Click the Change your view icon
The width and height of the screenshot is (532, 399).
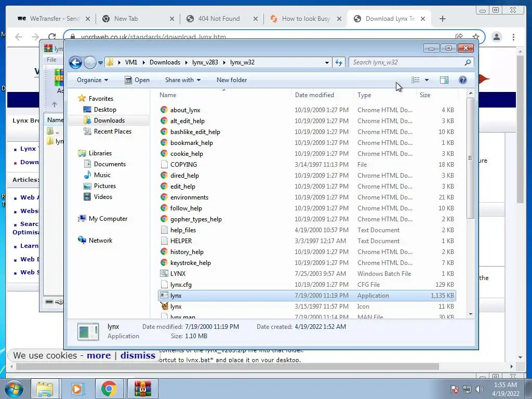click(415, 80)
